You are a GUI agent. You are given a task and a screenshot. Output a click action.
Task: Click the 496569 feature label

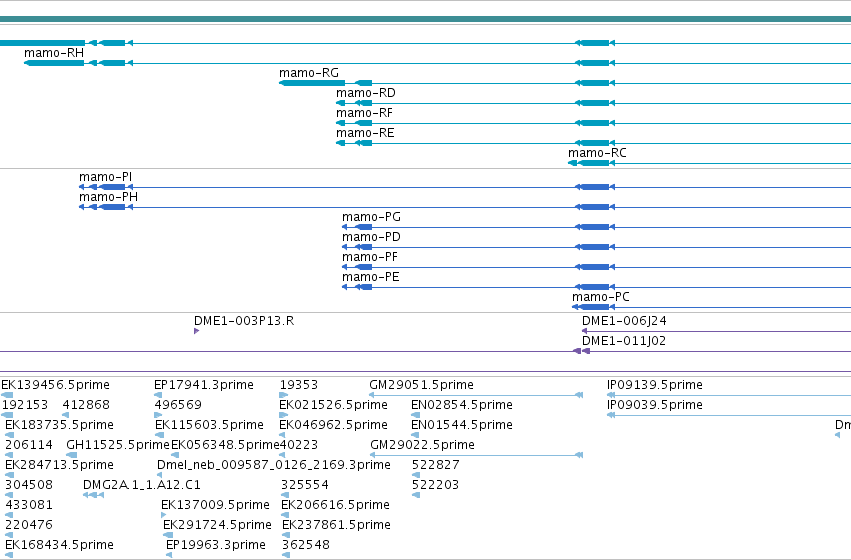point(178,405)
